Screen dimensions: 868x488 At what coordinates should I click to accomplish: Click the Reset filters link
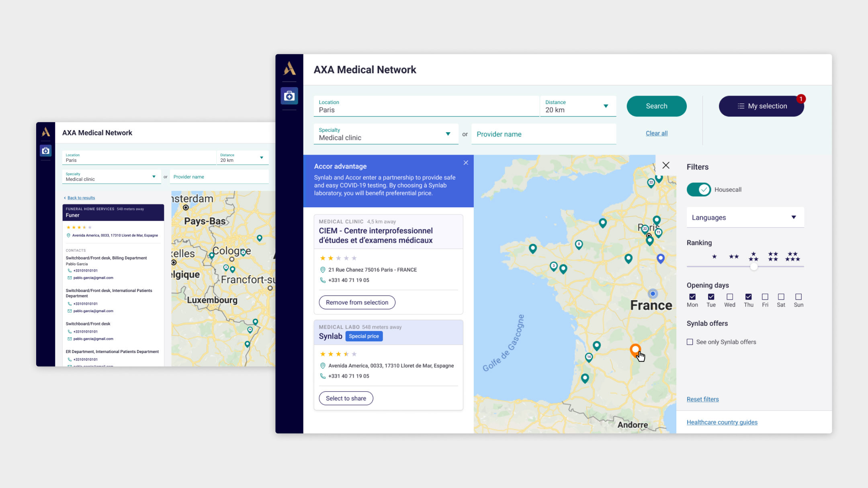[702, 399]
